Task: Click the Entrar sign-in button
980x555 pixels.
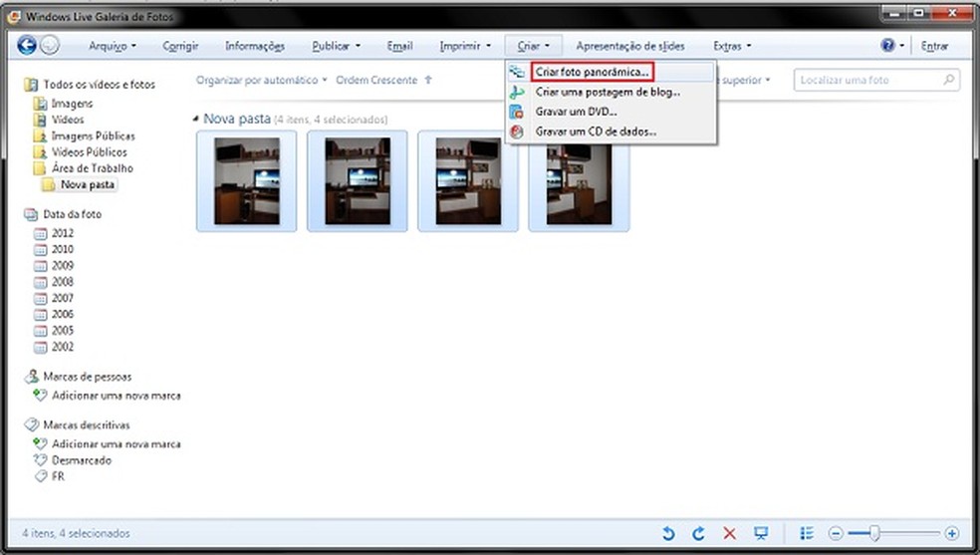Action: tap(934, 46)
